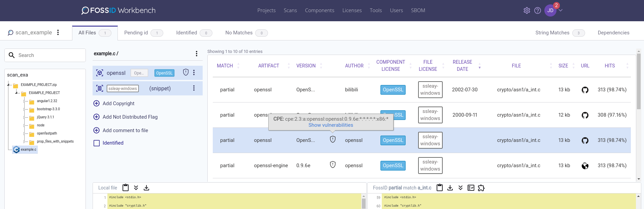The height and width of the screenshot is (209, 644).
Task: Click the checklist view icon in match toolbar
Action: click(x=471, y=188)
